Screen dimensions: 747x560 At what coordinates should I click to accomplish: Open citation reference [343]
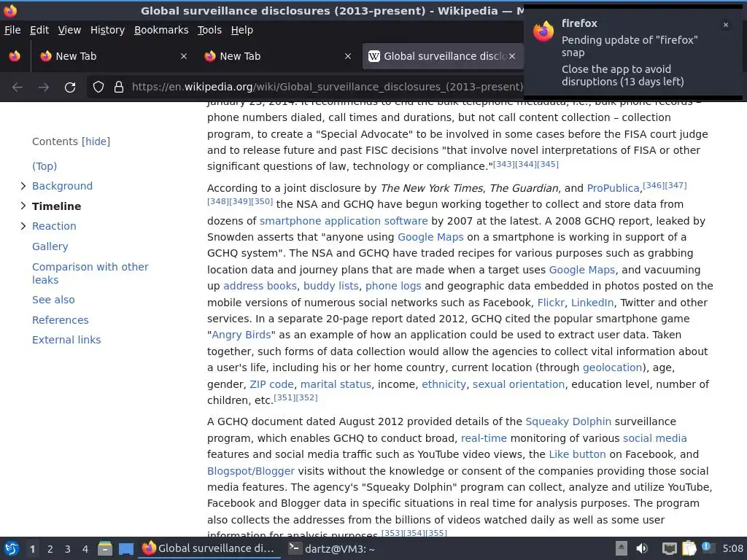pyautogui.click(x=503, y=164)
